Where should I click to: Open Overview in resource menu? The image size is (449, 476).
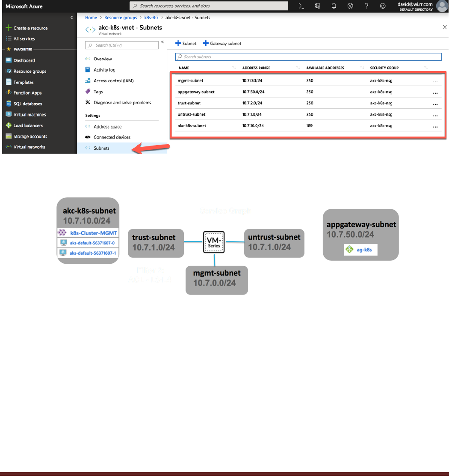coord(98,59)
